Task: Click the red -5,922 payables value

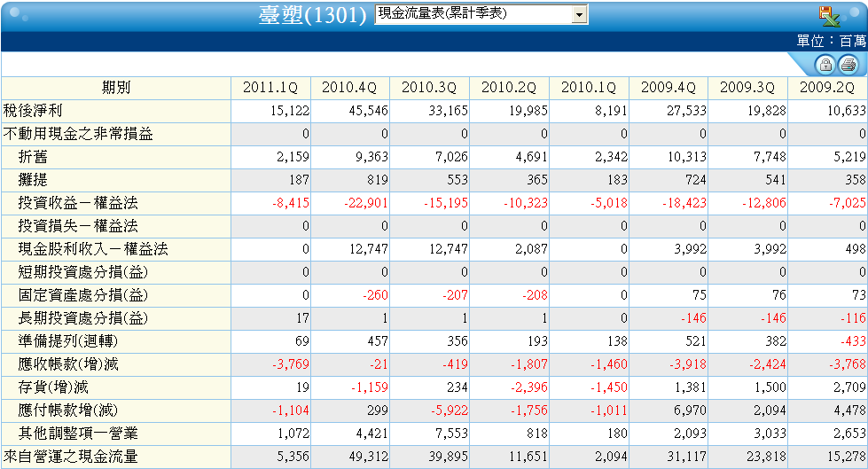Action: tap(450, 410)
